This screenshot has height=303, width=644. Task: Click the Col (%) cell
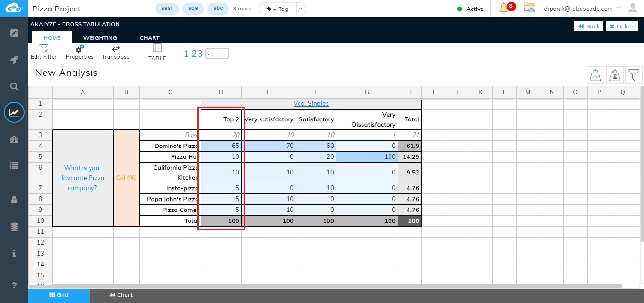coord(126,178)
